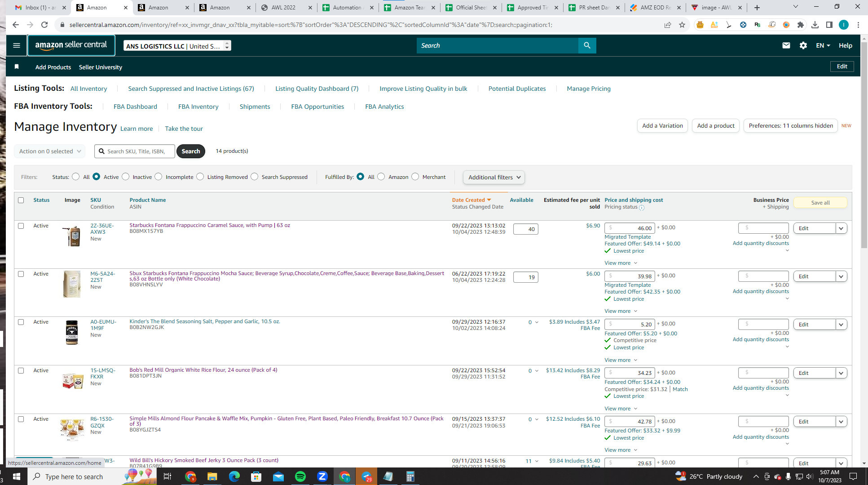Screen dimensions: 868x485
Task: Open buyer messages envelope icon
Action: tap(786, 45)
